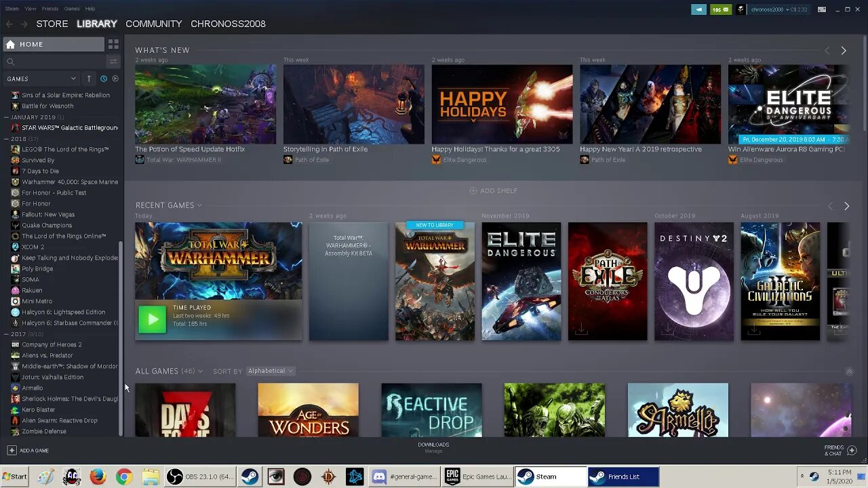Switch to the Community tab

pos(154,24)
